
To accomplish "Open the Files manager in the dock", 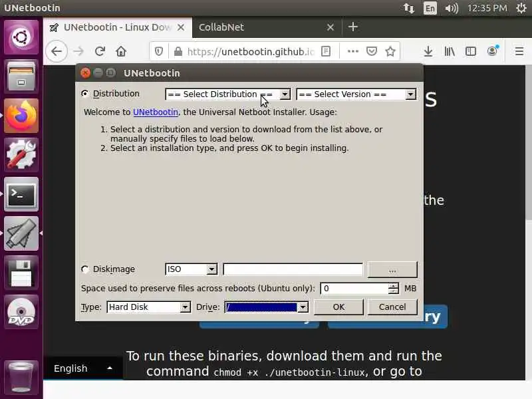I will 21,76.
